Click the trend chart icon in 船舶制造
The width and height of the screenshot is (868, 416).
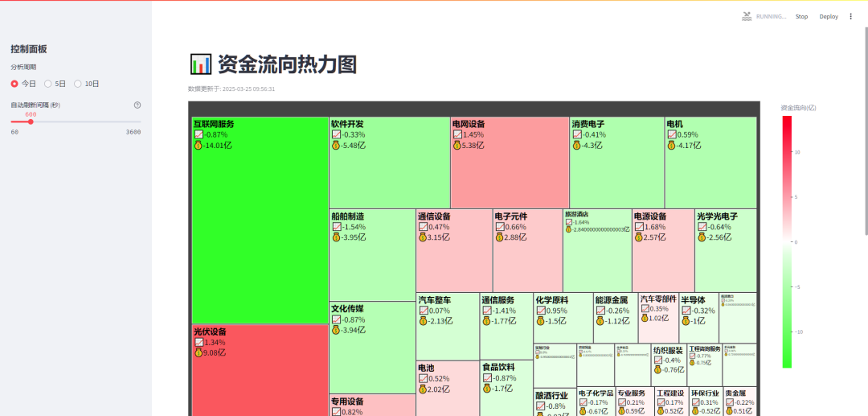tap(337, 227)
